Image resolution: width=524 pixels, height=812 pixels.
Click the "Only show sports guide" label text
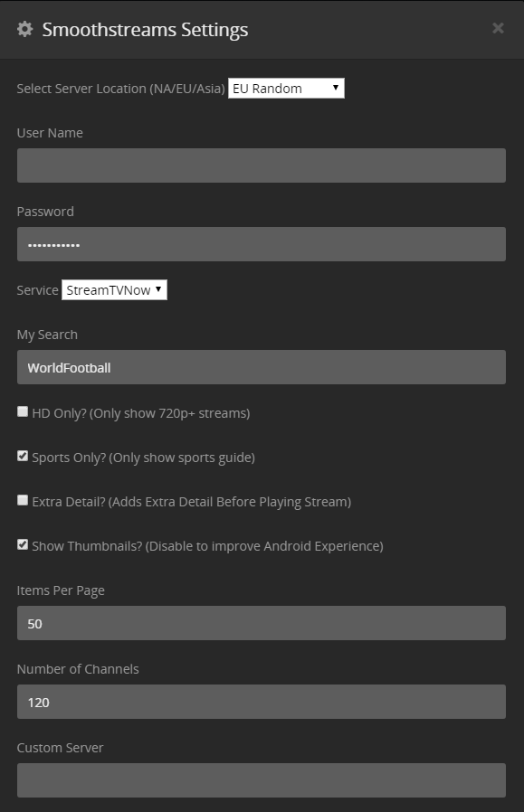tap(182, 458)
